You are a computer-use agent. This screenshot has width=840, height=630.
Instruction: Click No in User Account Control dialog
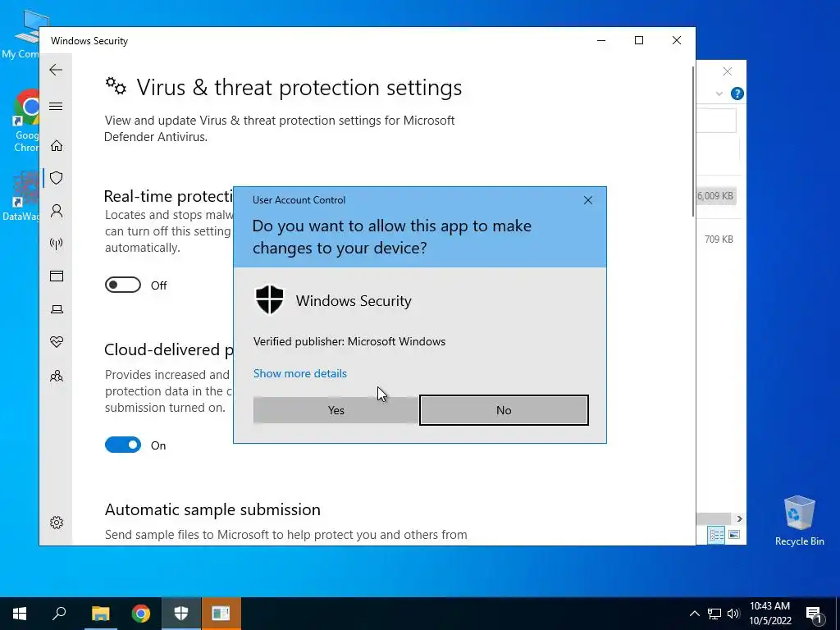click(504, 410)
